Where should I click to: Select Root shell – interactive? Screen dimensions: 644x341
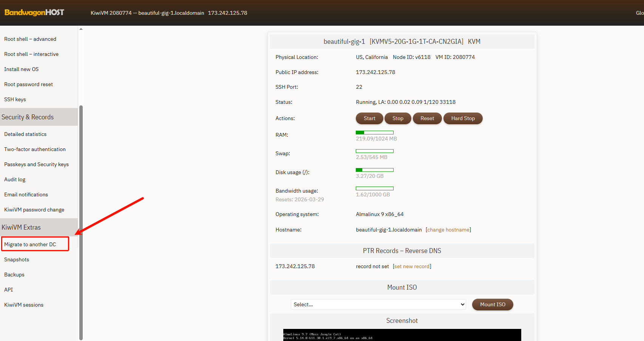point(31,54)
